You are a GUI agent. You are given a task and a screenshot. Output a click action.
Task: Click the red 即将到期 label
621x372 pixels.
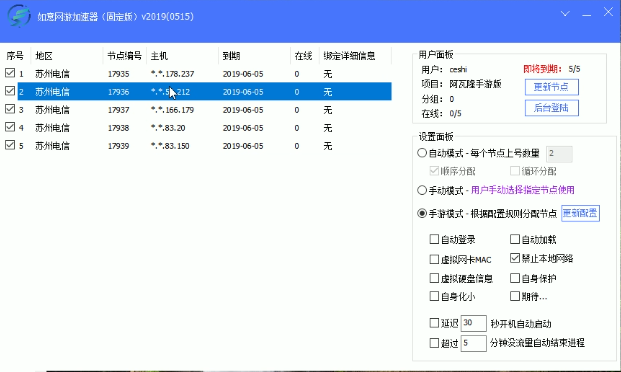[x=543, y=69]
